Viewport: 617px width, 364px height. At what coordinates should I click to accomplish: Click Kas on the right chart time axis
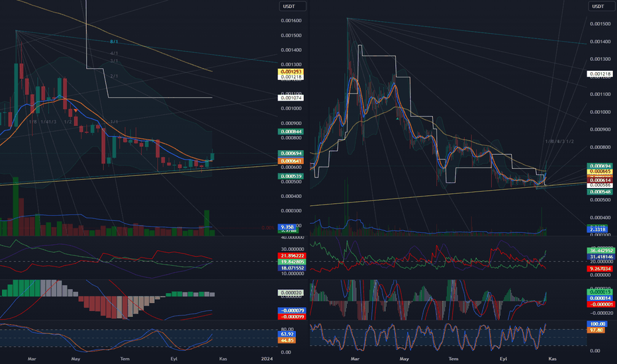pos(552,359)
